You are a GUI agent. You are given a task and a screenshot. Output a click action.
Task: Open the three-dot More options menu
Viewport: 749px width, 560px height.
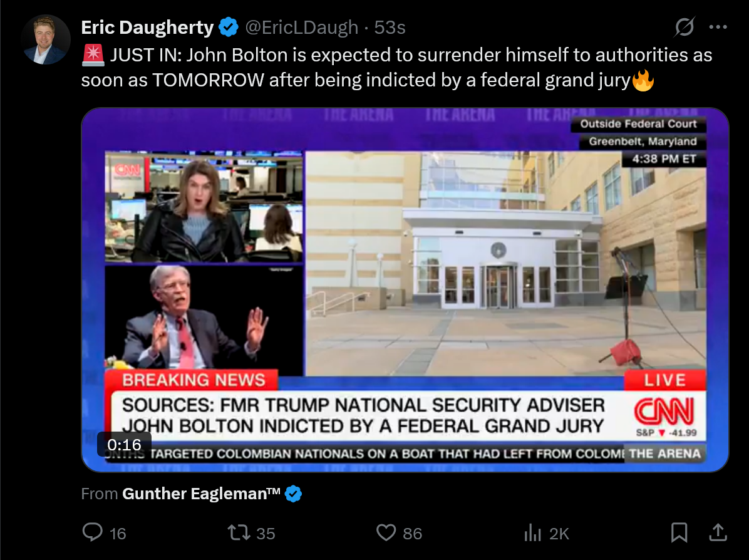pyautogui.click(x=718, y=27)
